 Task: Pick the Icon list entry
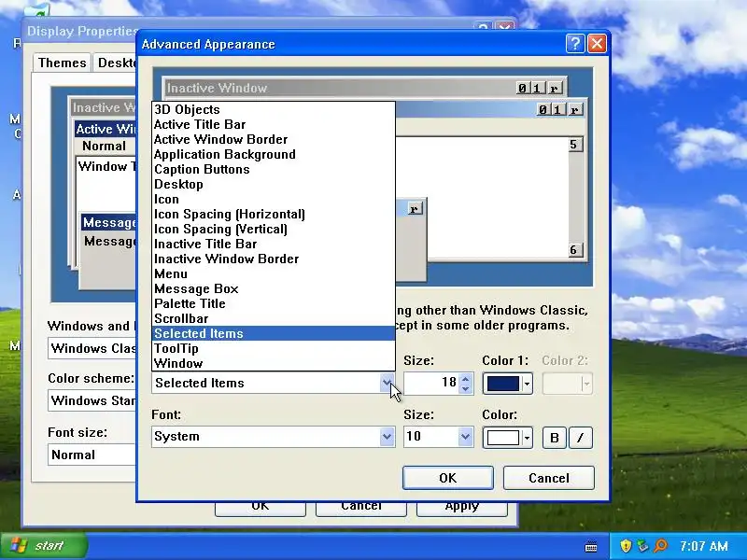tap(274, 199)
